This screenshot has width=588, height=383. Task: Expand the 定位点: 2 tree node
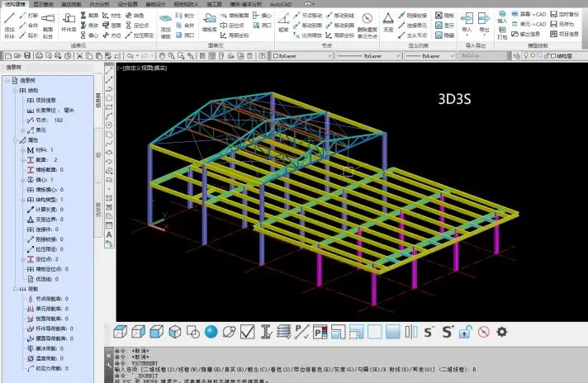click(22, 259)
